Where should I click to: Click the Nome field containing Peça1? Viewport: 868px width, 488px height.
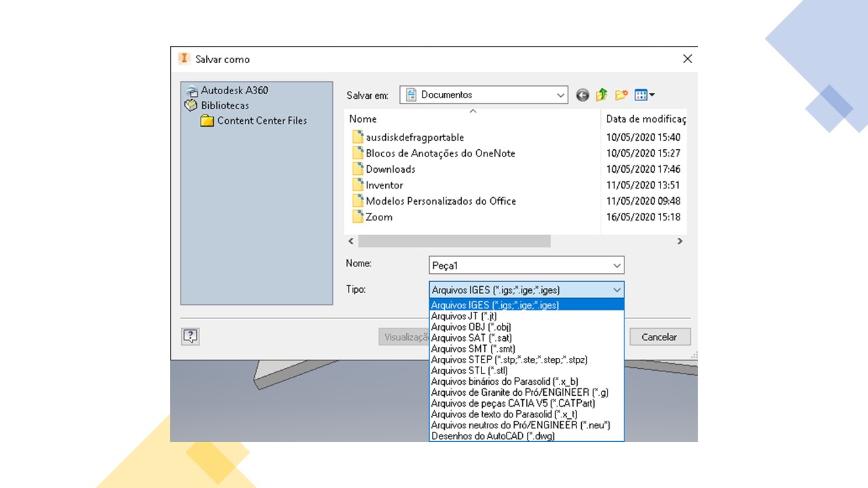pos(526,265)
